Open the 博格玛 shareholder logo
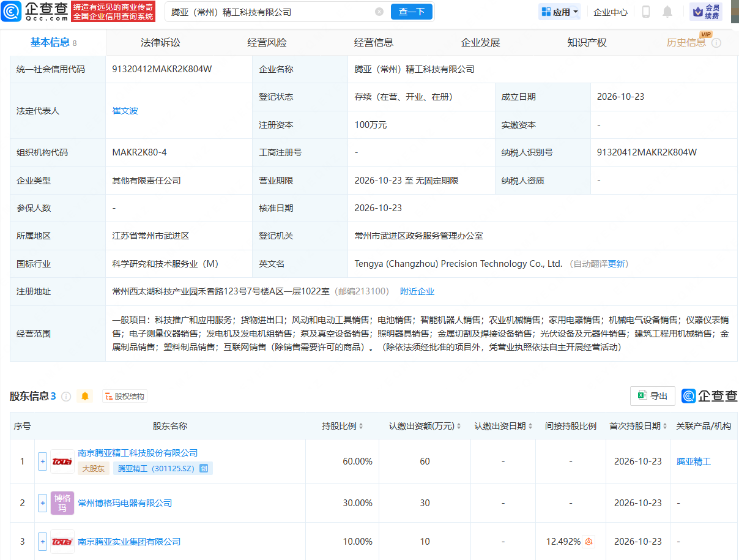 click(62, 503)
